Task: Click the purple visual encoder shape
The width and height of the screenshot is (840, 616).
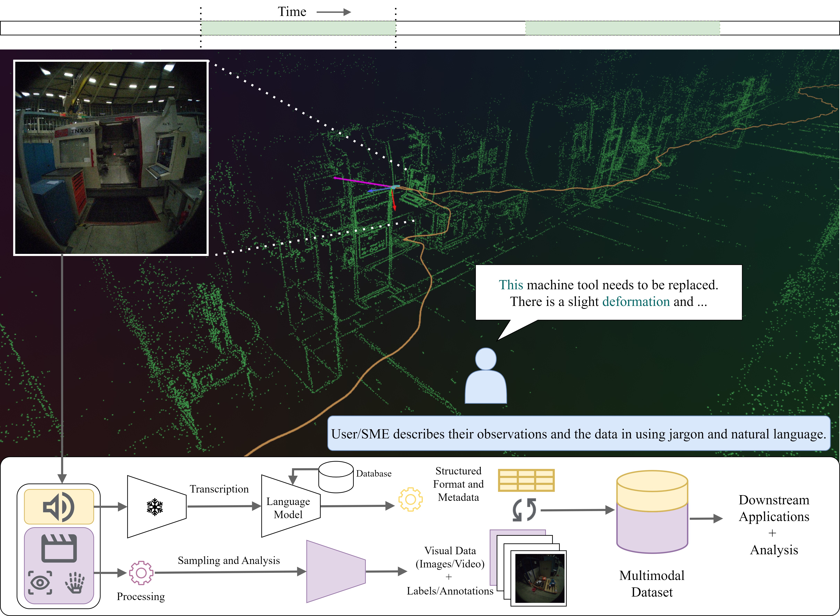Action: tap(336, 571)
